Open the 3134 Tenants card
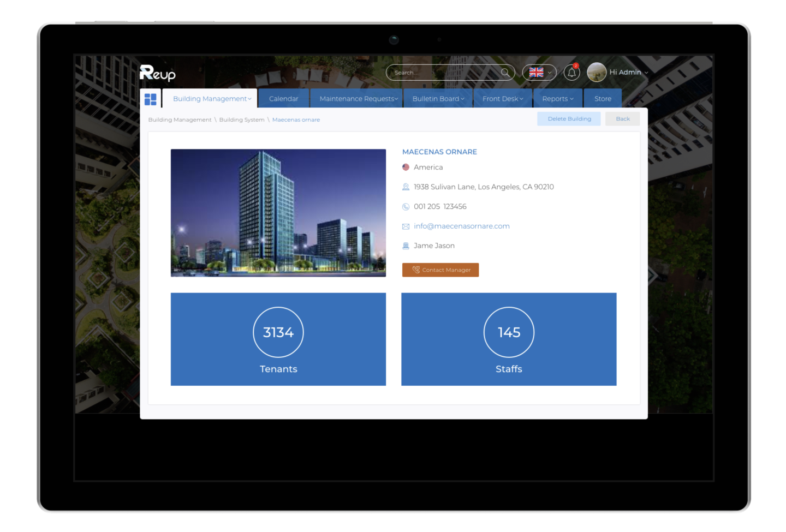786x532 pixels. tap(278, 339)
